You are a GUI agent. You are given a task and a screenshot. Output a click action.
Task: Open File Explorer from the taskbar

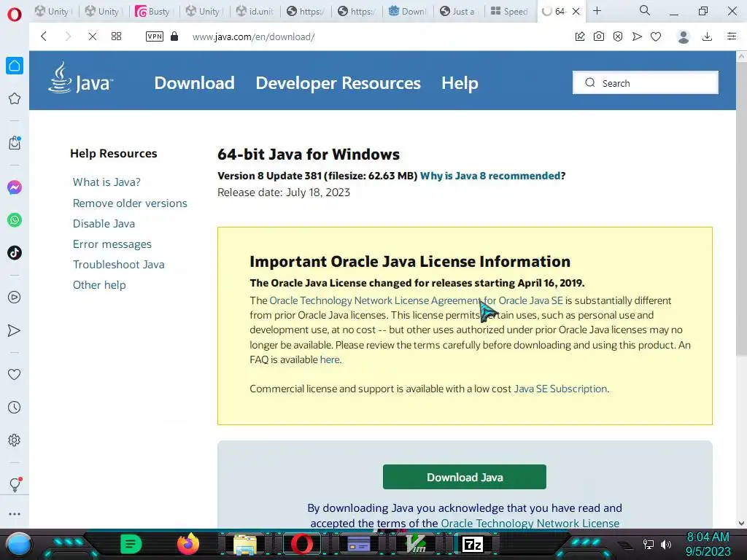pos(245,544)
